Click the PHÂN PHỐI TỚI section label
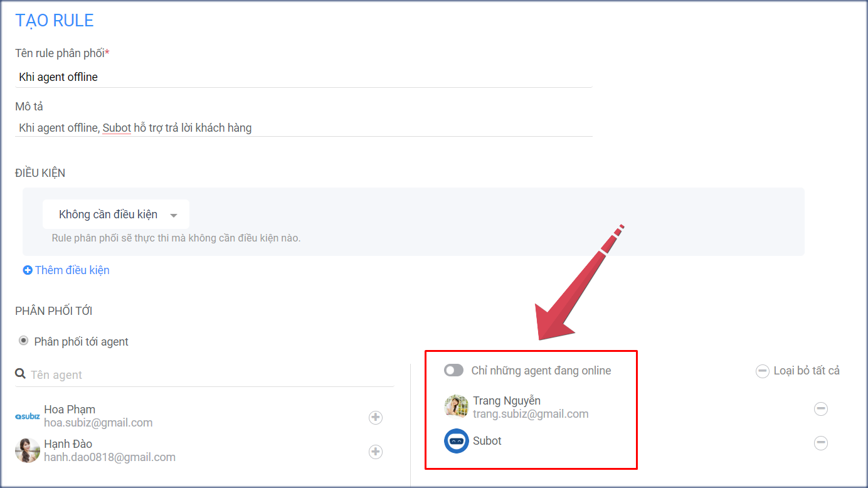The height and width of the screenshot is (488, 868). [x=53, y=310]
